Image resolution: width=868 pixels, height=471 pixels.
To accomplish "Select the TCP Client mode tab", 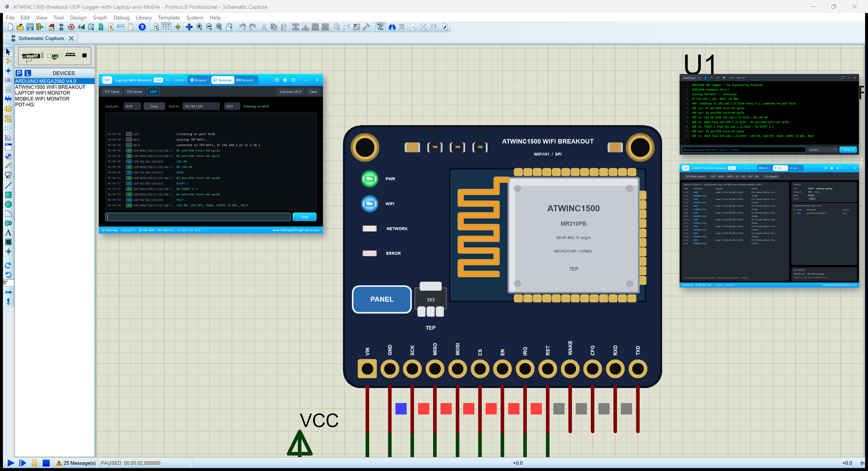I will tap(112, 92).
